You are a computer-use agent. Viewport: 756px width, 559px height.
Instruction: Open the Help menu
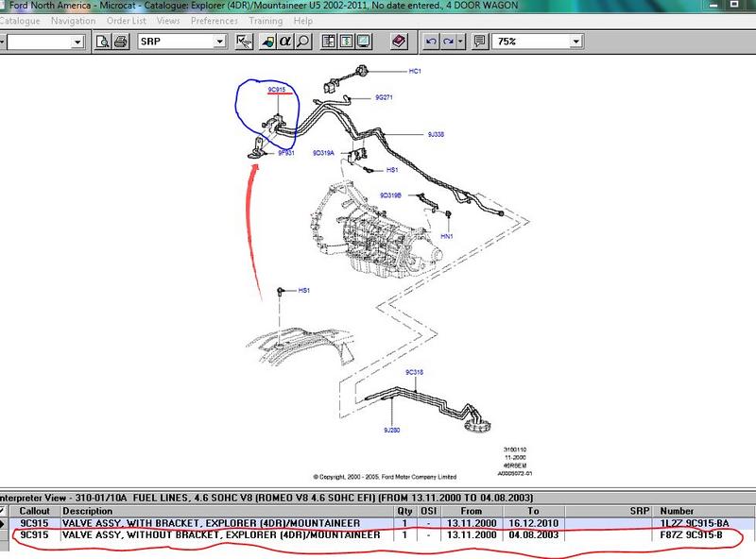tap(302, 21)
